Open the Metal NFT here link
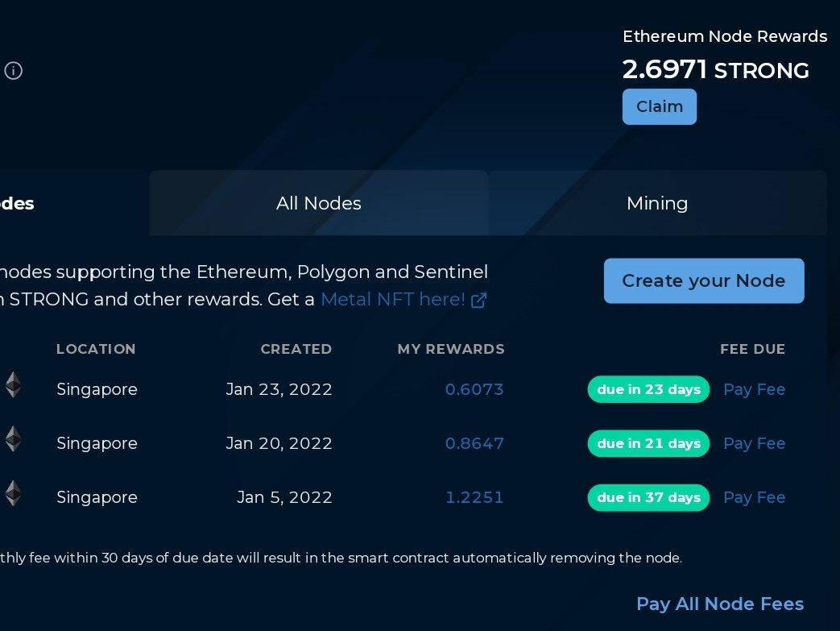This screenshot has width=840, height=631. [x=393, y=299]
